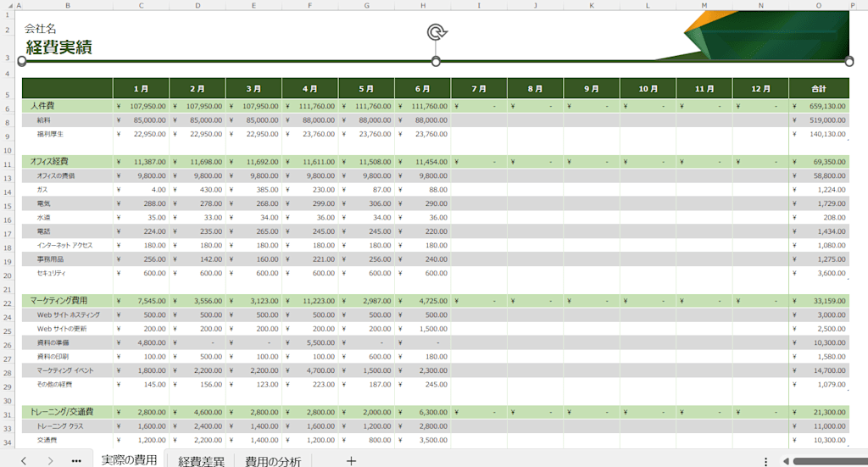Image resolution: width=868 pixels, height=467 pixels.
Task: Open the sheet list ellipsis button
Action: [x=76, y=460]
